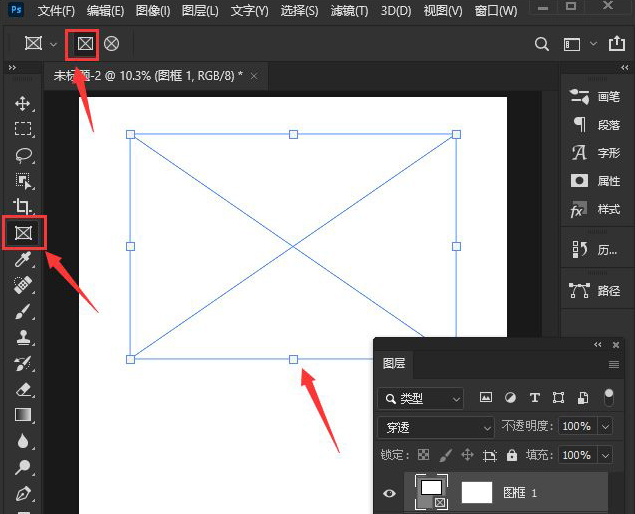Select the Eyedropper tool
This screenshot has height=514, width=635.
23,259
